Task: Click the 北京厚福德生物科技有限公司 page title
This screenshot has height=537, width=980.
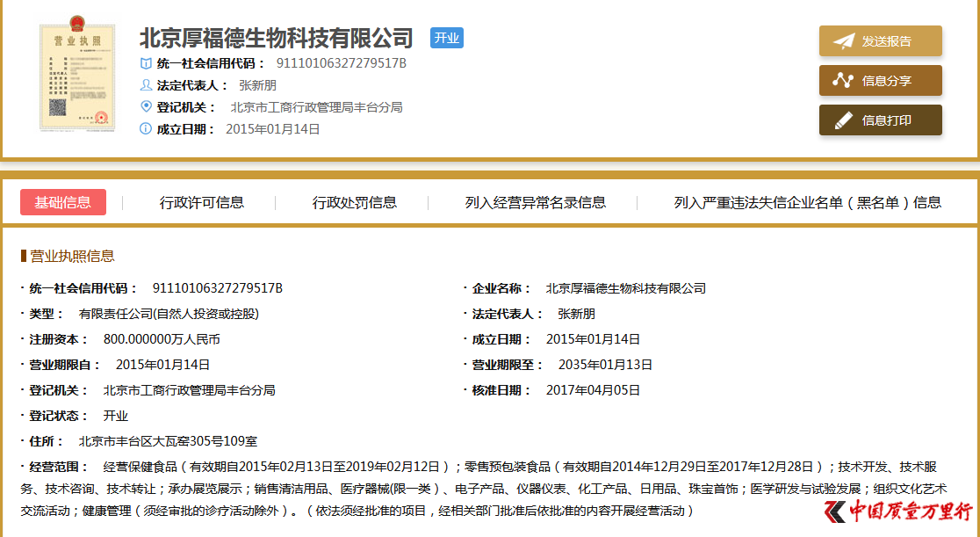Action: click(276, 38)
